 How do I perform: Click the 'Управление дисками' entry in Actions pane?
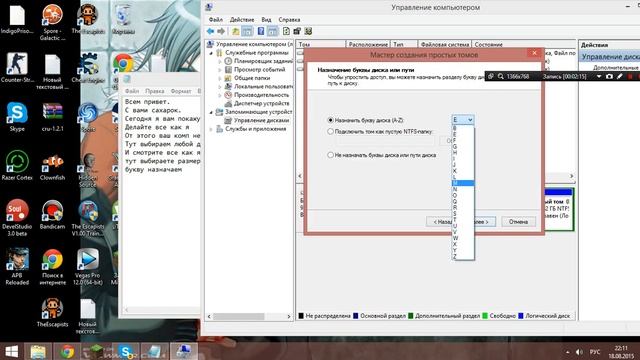pos(610,57)
